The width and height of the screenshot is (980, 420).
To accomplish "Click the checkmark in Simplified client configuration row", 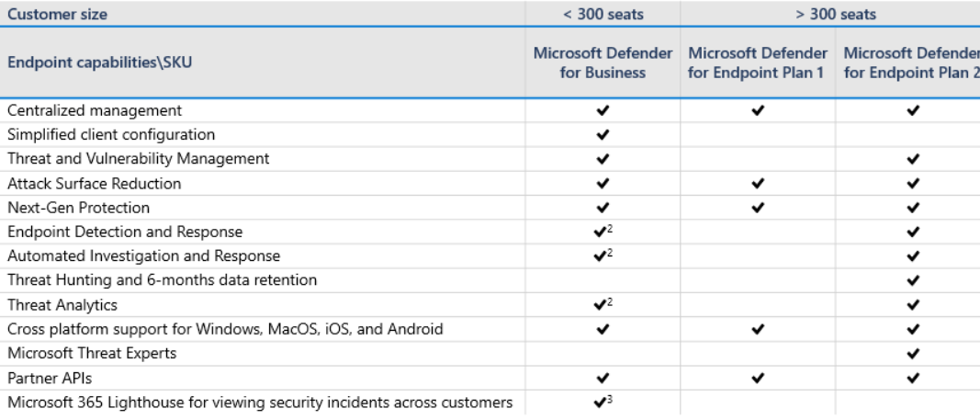I will [603, 134].
